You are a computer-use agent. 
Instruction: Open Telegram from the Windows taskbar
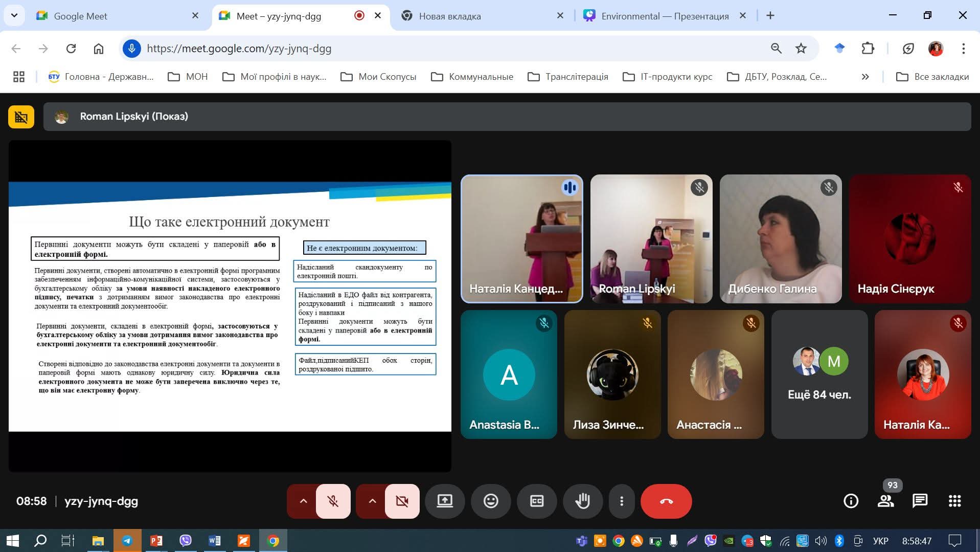click(x=127, y=541)
